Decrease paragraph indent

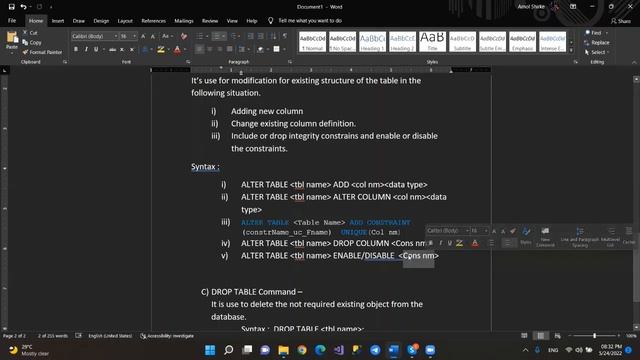tap(251, 36)
